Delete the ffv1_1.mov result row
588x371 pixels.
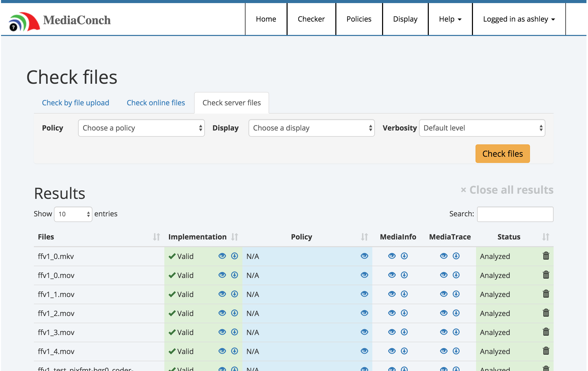click(546, 294)
